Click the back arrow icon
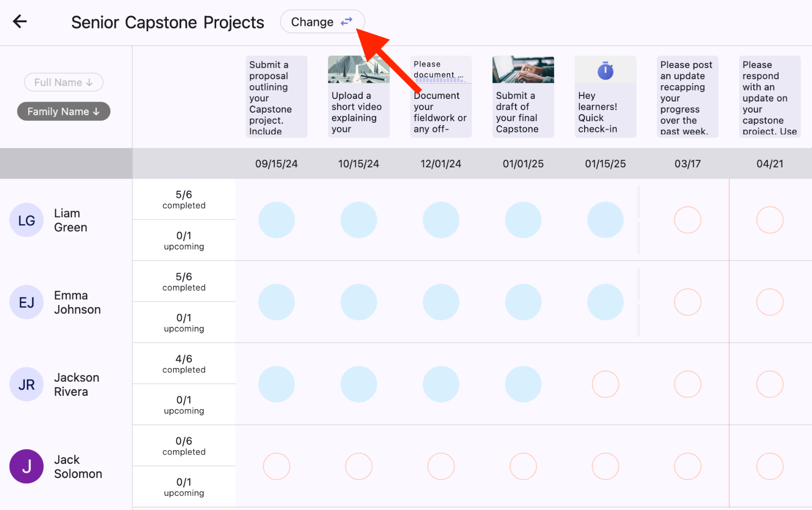The image size is (812, 510). (20, 21)
